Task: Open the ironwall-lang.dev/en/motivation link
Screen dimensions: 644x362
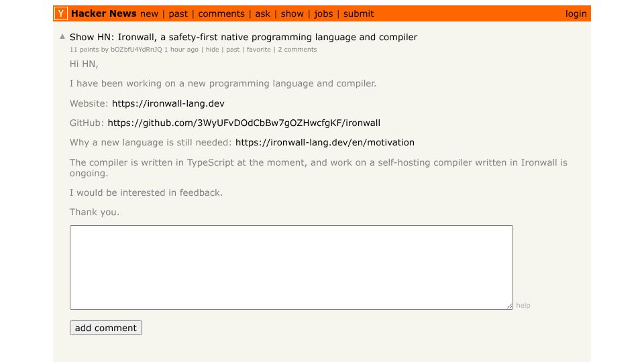Action: coord(325,142)
